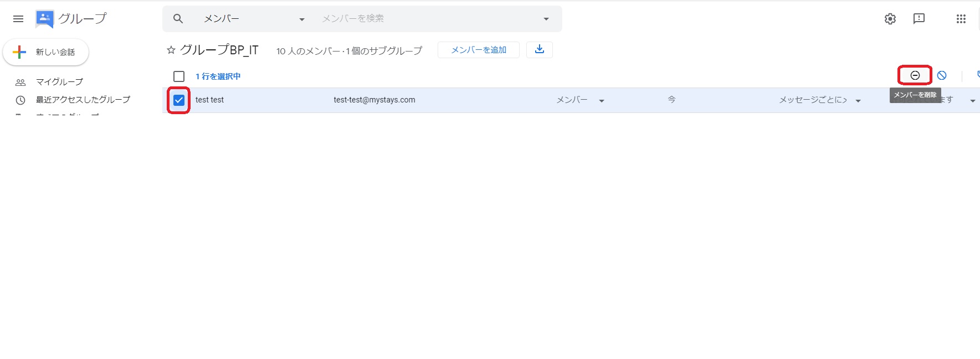Star the グループBP_IT group
This screenshot has height=359, width=980.
[x=171, y=50]
